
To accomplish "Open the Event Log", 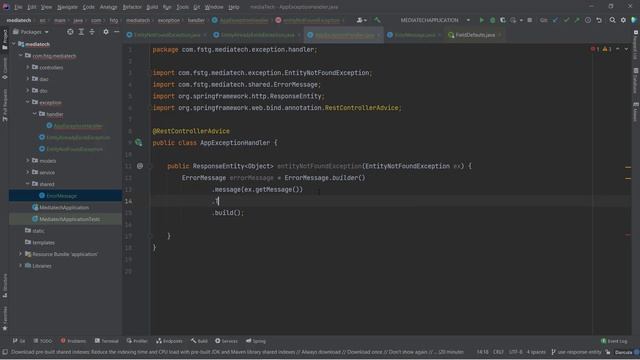I will click(614, 341).
